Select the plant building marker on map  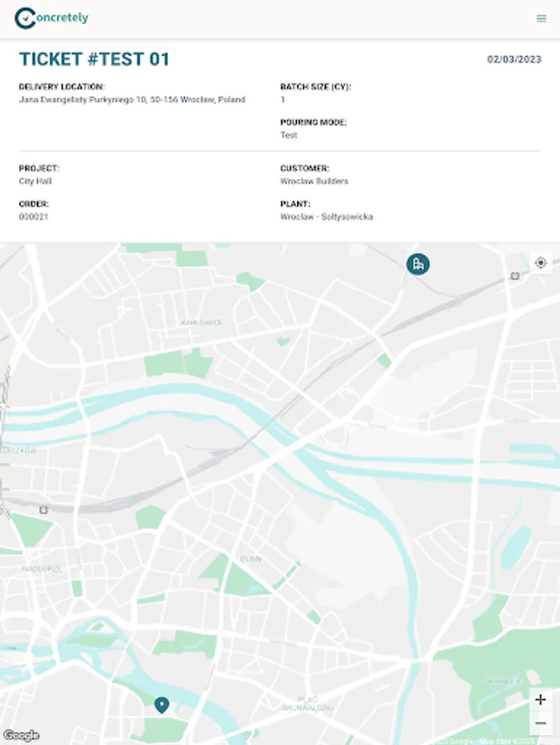pyautogui.click(x=418, y=264)
